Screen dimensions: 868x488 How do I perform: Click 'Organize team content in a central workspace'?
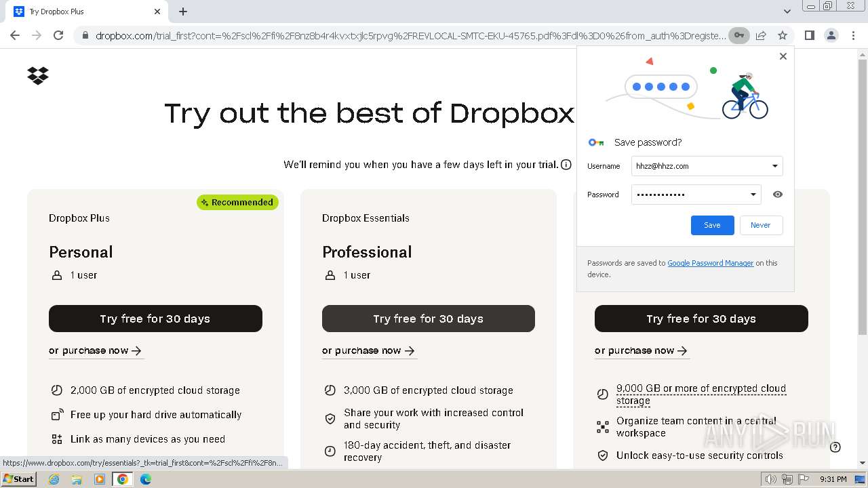(696, 427)
